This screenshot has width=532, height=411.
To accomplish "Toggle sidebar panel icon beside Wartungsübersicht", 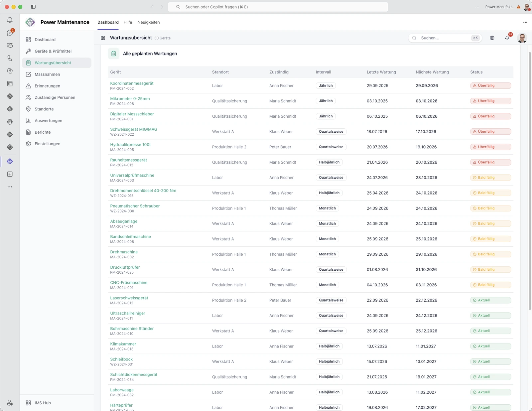I will pos(103,38).
